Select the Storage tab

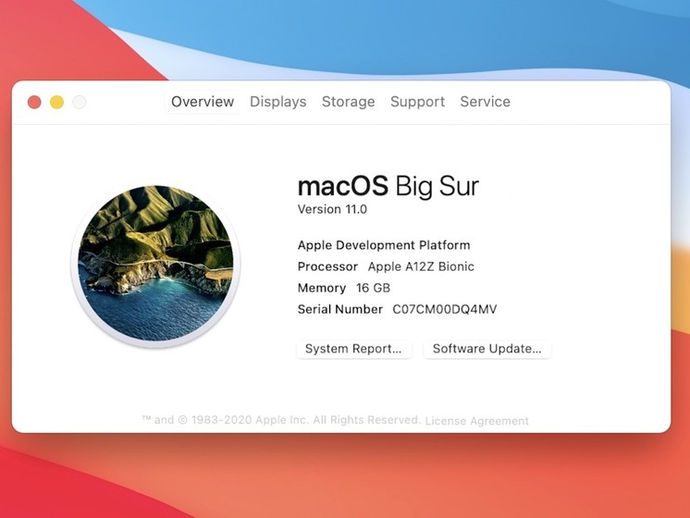(x=348, y=102)
